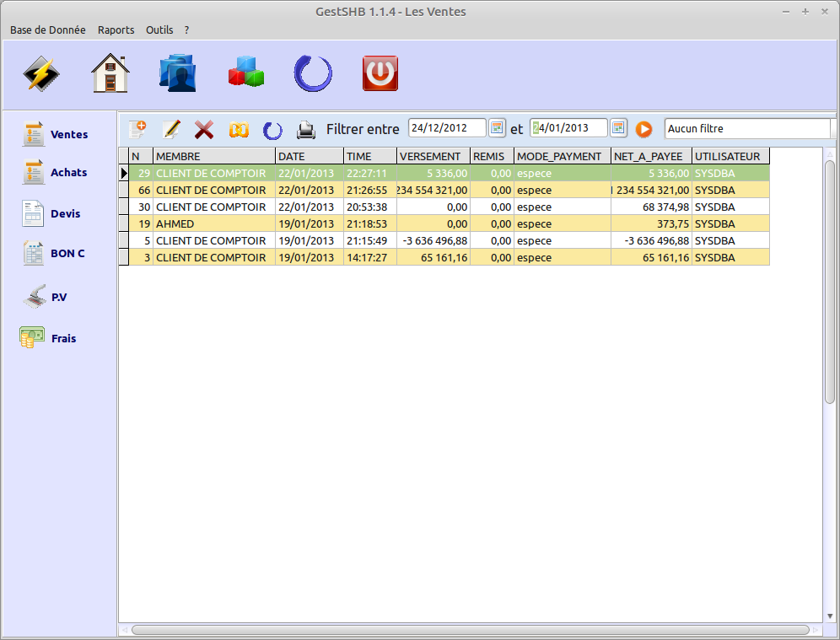This screenshot has width=840, height=640.
Task: Click the VERSEMENT column header
Action: click(433, 156)
